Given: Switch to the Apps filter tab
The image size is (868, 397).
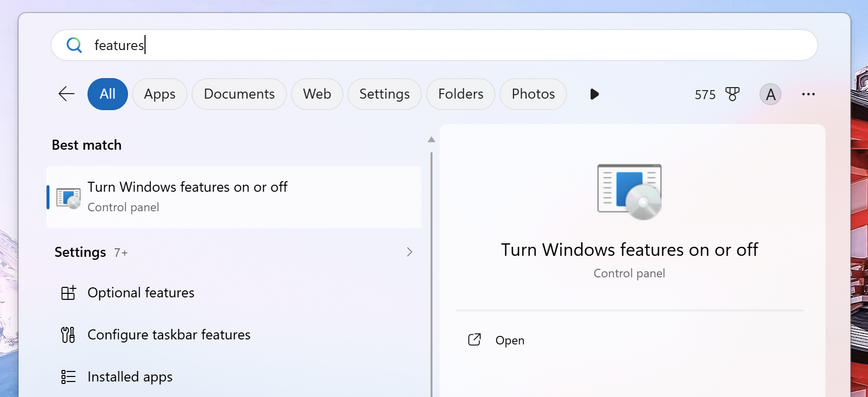Looking at the screenshot, I should click(x=159, y=94).
